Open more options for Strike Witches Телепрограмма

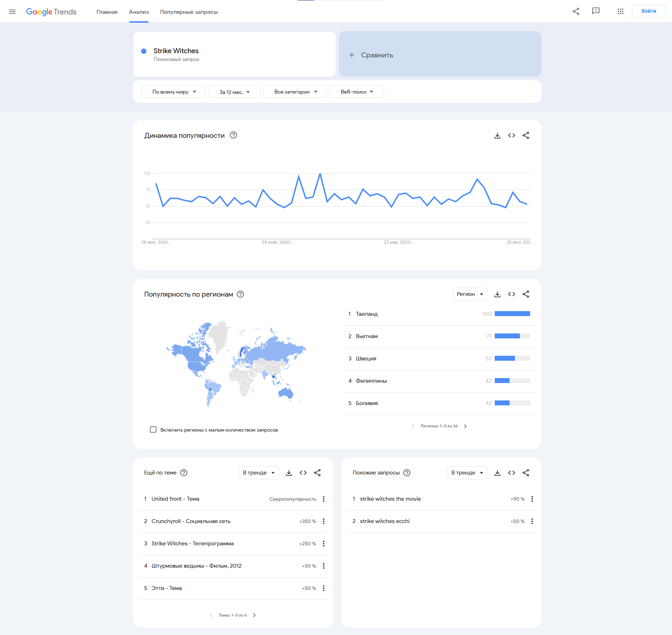324,544
